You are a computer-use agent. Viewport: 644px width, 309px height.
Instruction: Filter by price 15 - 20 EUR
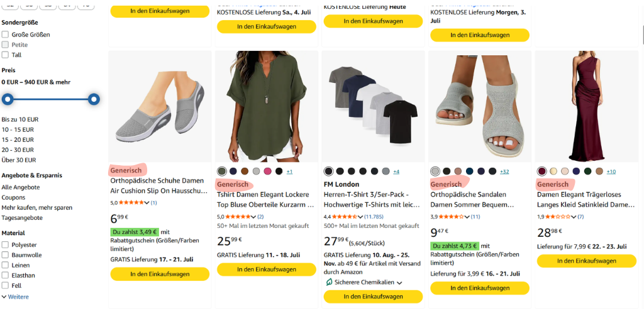click(x=18, y=139)
